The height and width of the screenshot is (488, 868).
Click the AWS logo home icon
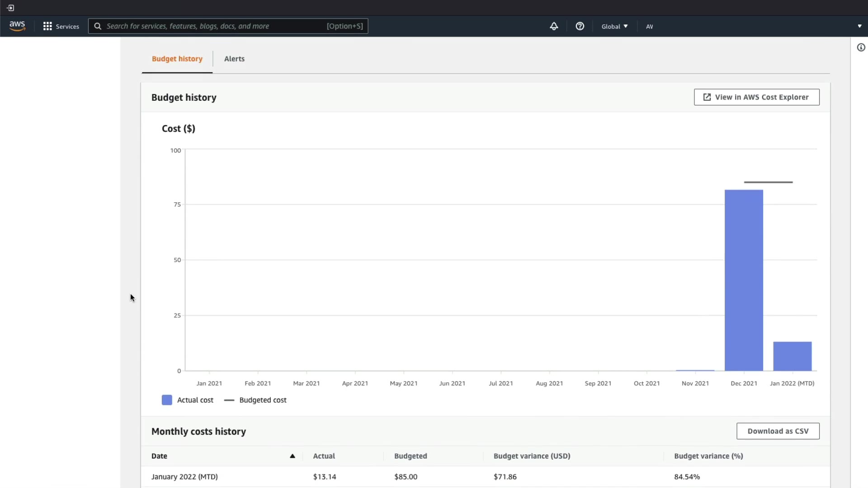tap(17, 26)
